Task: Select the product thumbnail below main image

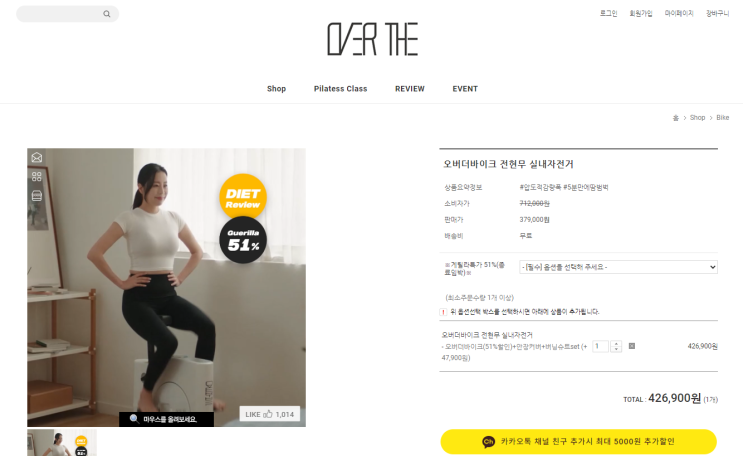Action: [x=62, y=443]
